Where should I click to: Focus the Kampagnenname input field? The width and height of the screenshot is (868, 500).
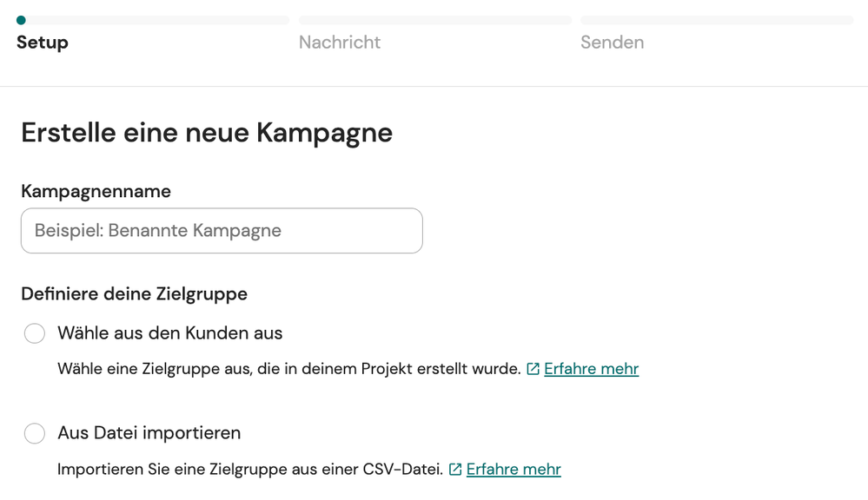point(222,231)
